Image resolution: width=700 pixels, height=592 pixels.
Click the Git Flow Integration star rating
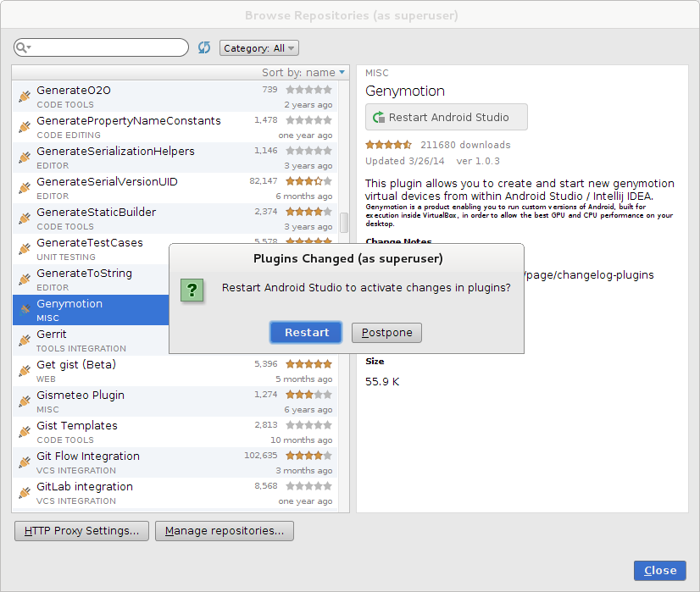coord(309,456)
